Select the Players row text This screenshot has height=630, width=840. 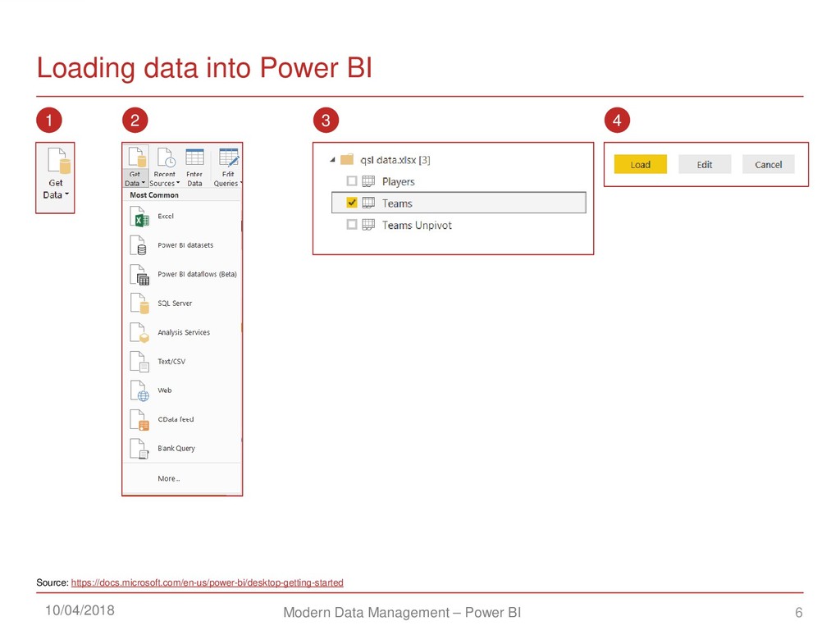point(398,181)
